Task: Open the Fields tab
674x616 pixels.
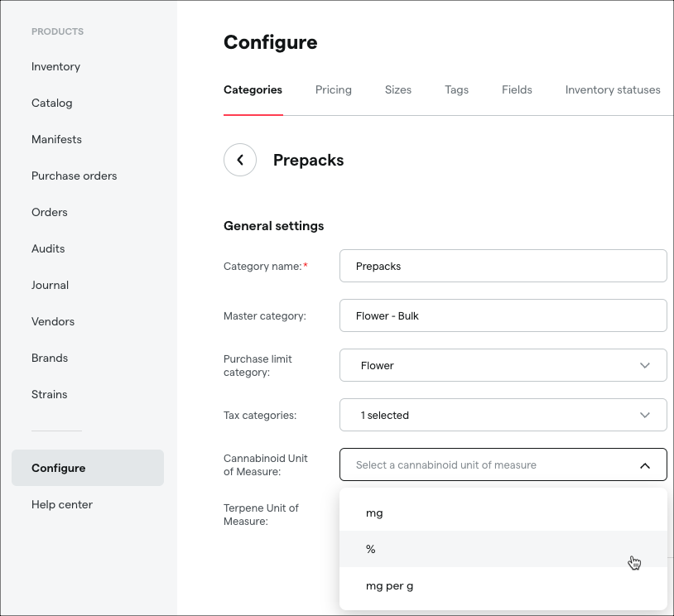Action: (x=517, y=90)
